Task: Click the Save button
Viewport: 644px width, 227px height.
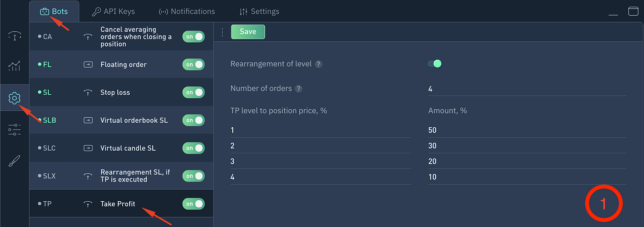Action: coord(248,32)
